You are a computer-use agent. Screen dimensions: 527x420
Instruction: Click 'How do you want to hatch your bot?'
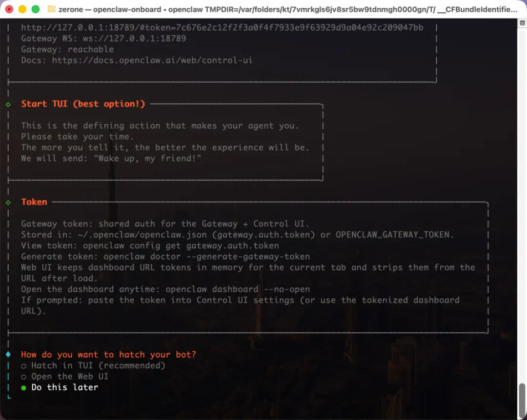[108, 355]
